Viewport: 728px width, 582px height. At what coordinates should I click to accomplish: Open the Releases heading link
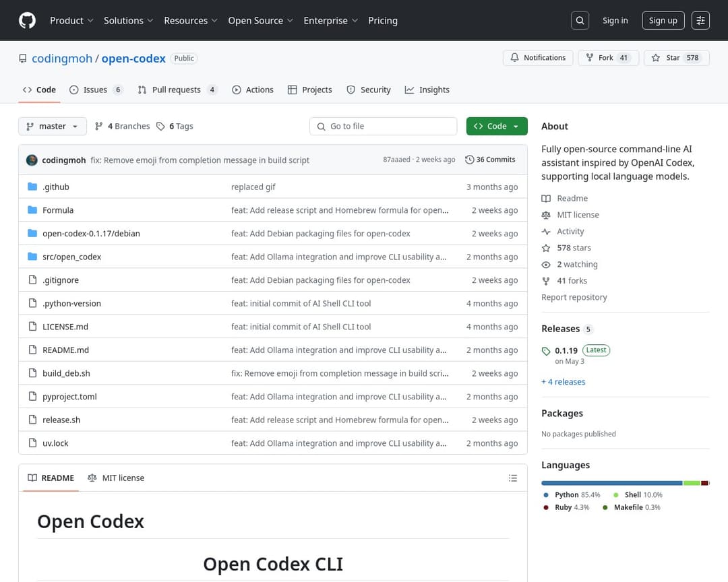(x=567, y=329)
